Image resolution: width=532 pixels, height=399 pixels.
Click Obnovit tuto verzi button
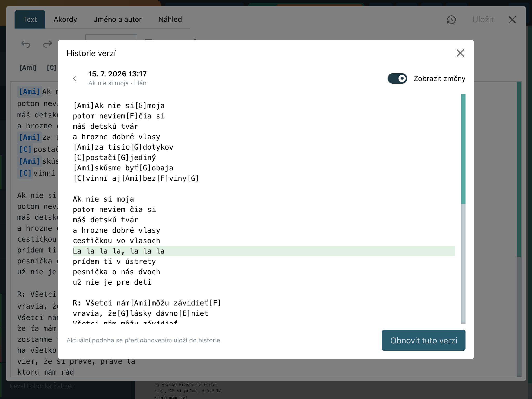[x=423, y=340]
